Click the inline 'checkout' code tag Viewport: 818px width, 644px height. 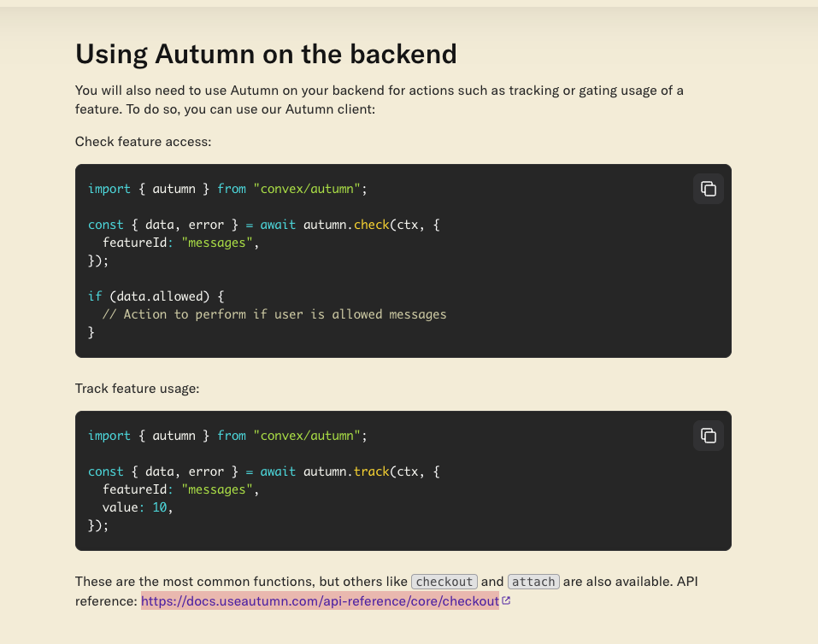pos(444,582)
